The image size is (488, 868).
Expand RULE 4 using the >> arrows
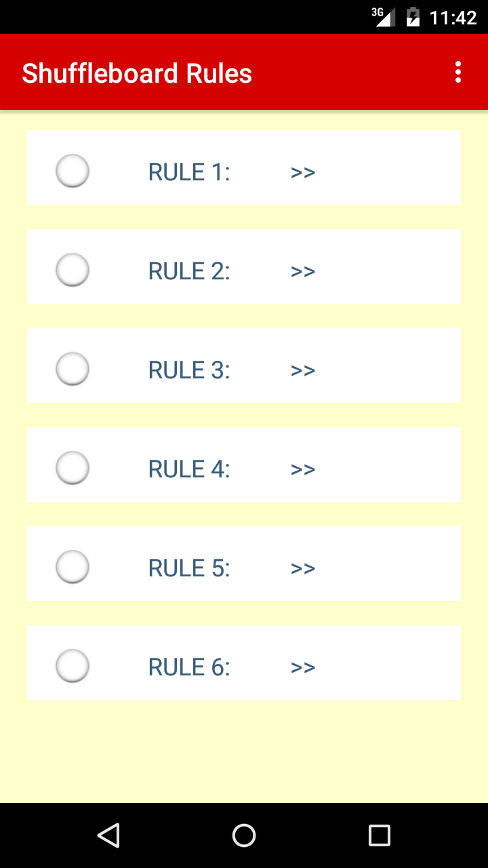pos(303,469)
